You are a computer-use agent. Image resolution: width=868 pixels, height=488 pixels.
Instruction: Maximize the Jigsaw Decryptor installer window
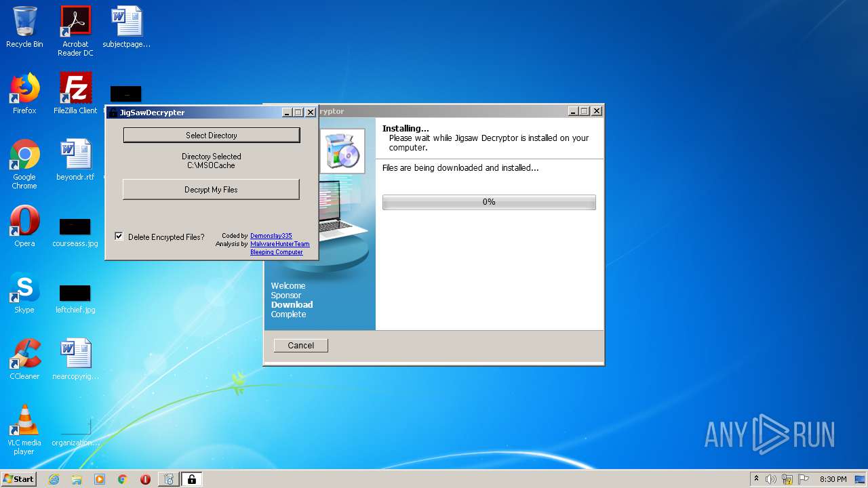pos(585,111)
